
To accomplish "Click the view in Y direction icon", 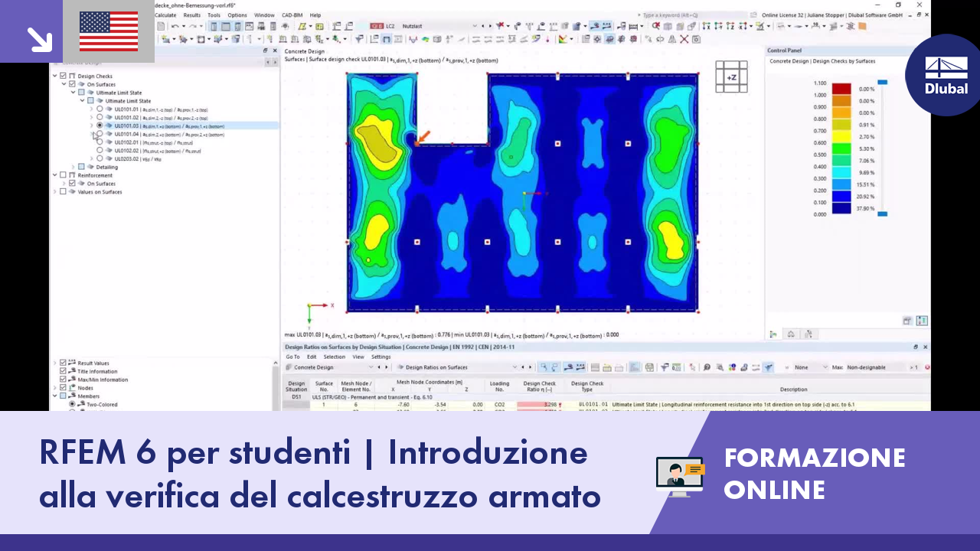I will tap(720, 26).
